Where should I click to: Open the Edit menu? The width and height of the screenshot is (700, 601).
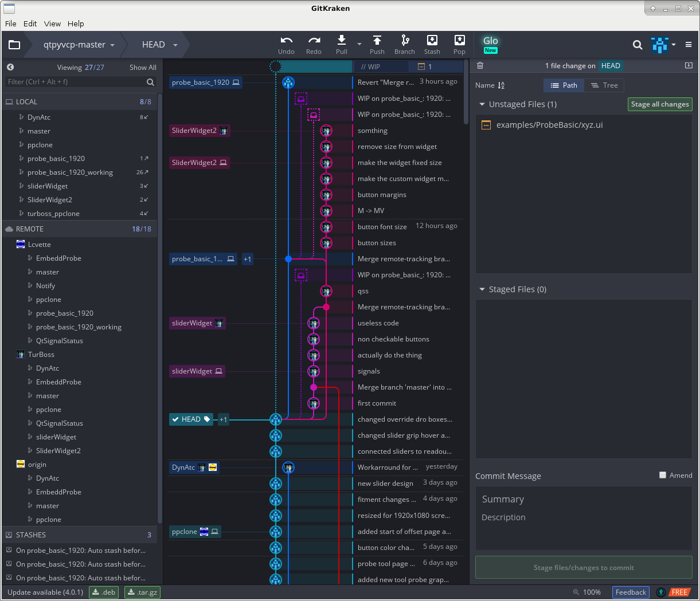pos(30,23)
